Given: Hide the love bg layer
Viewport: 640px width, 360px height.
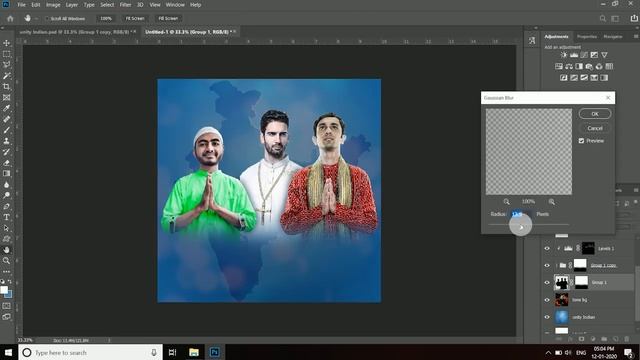Looking at the screenshot, I should [547, 300].
